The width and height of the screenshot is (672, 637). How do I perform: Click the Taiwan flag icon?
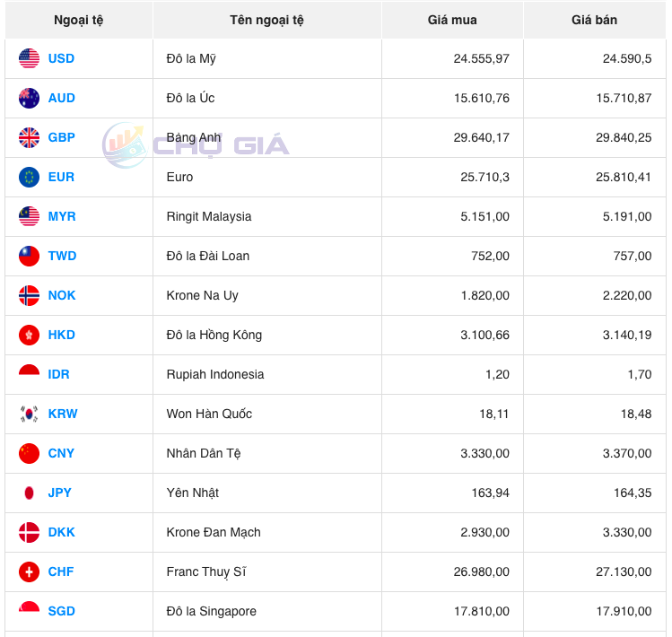point(29,256)
